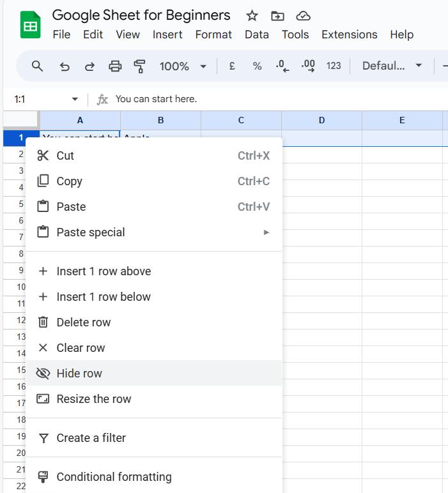Select row 19 header

coord(15,436)
